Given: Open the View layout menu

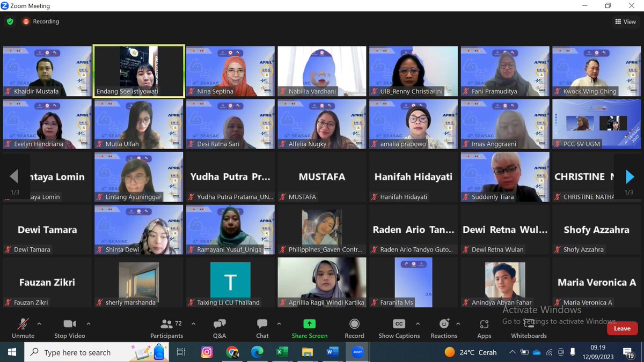Looking at the screenshot, I should click(x=626, y=22).
